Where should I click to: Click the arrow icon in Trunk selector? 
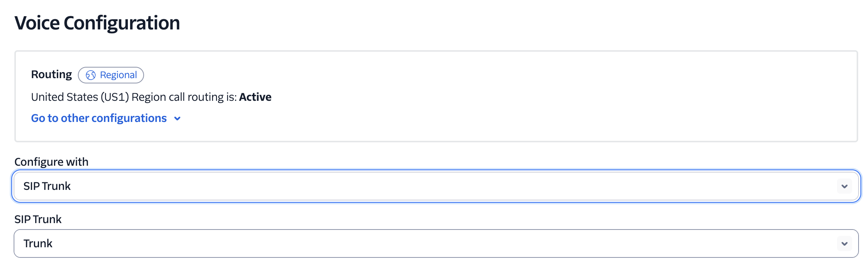tap(844, 243)
